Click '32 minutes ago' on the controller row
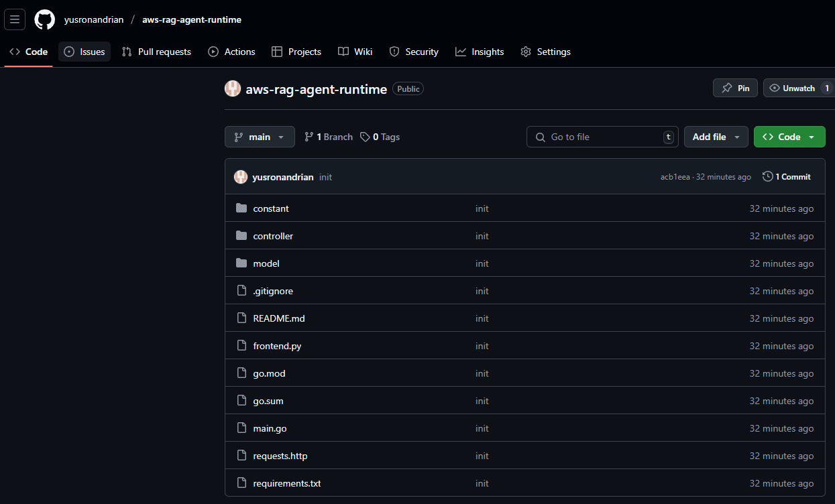Image resolution: width=835 pixels, height=504 pixels. point(781,236)
